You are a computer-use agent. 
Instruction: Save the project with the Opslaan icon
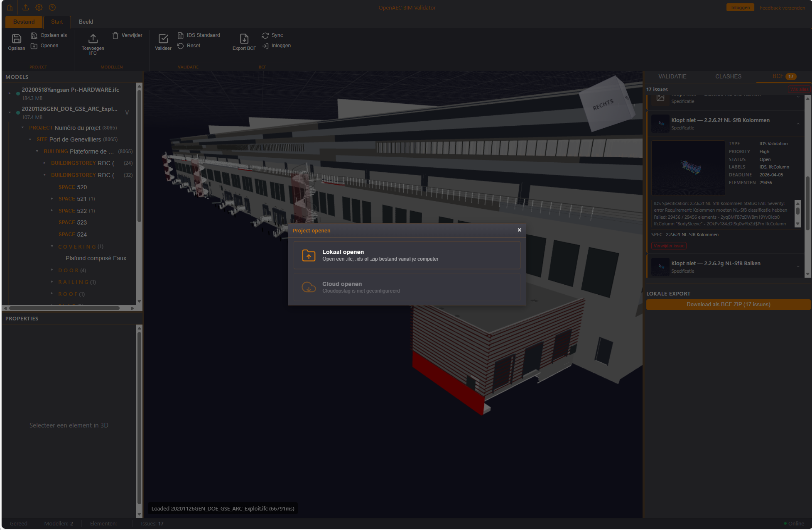(16, 42)
